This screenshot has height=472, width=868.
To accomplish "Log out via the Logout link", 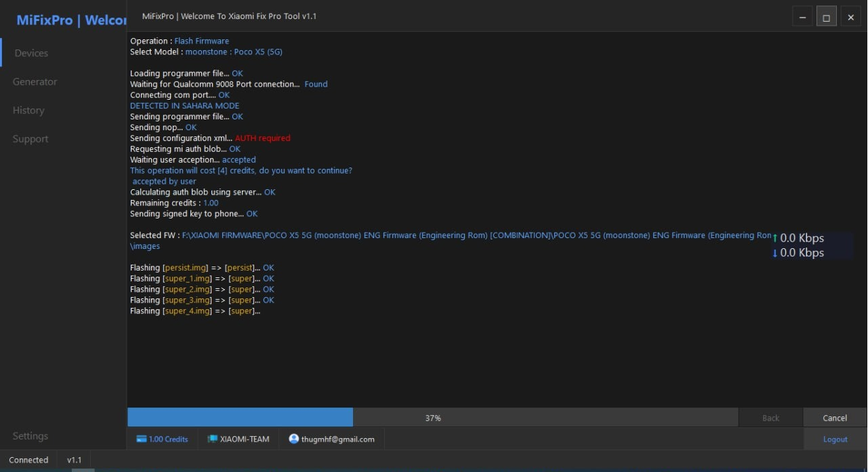I will 835,439.
